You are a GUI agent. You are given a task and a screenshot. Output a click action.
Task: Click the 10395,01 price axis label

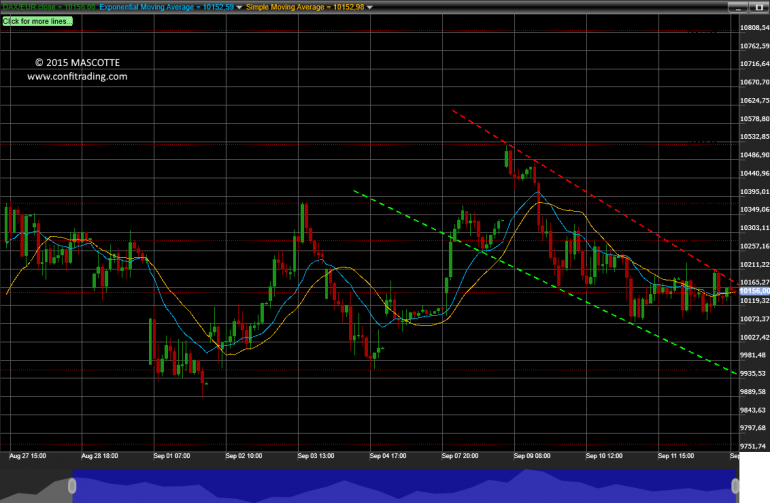(755, 191)
